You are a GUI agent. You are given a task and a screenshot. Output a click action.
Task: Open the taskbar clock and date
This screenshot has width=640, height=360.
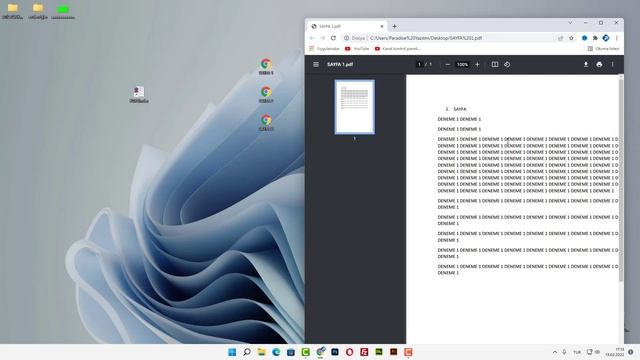(x=616, y=352)
